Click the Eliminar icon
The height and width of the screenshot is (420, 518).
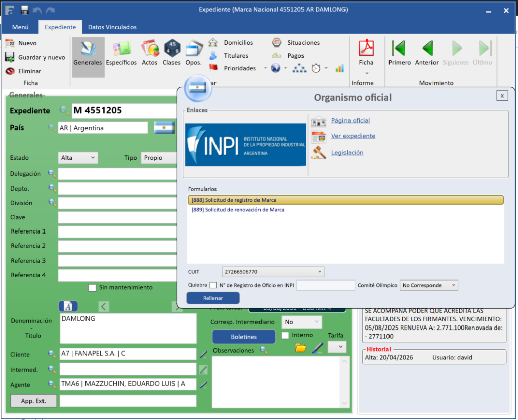coord(10,71)
